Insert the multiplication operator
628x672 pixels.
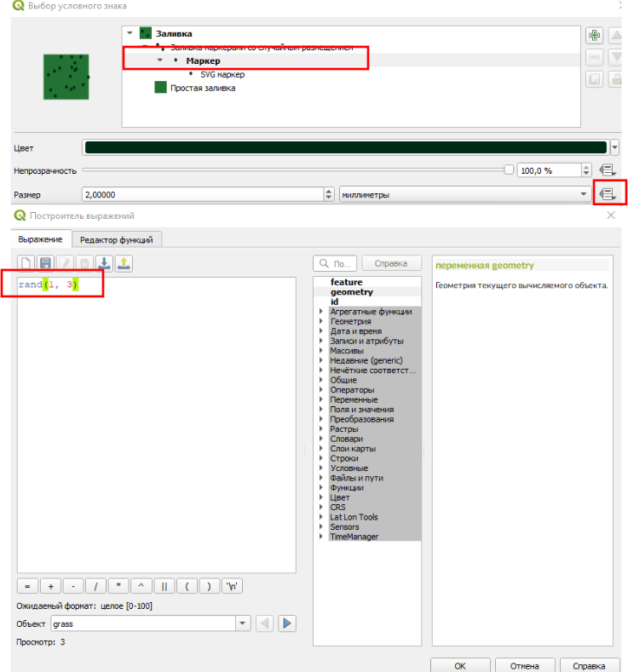pos(118,586)
